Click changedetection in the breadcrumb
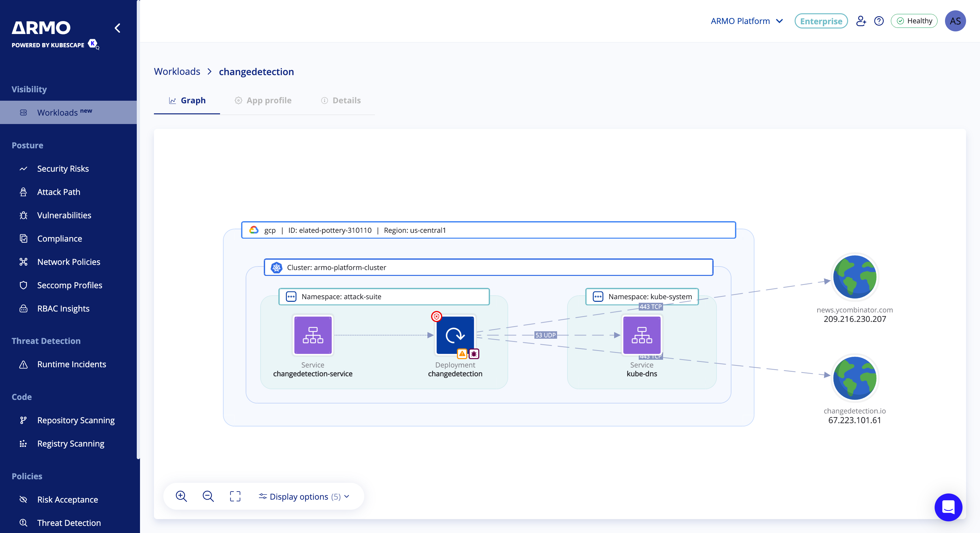 [x=256, y=72]
